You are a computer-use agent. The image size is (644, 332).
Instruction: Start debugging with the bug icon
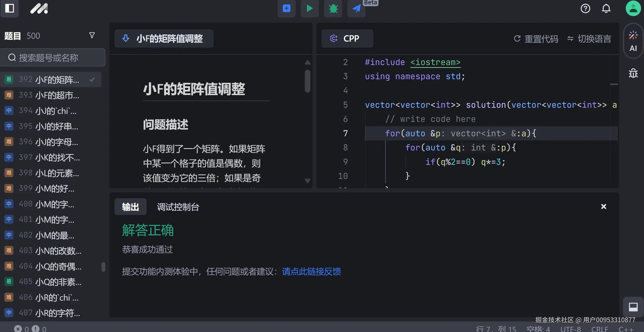333,8
